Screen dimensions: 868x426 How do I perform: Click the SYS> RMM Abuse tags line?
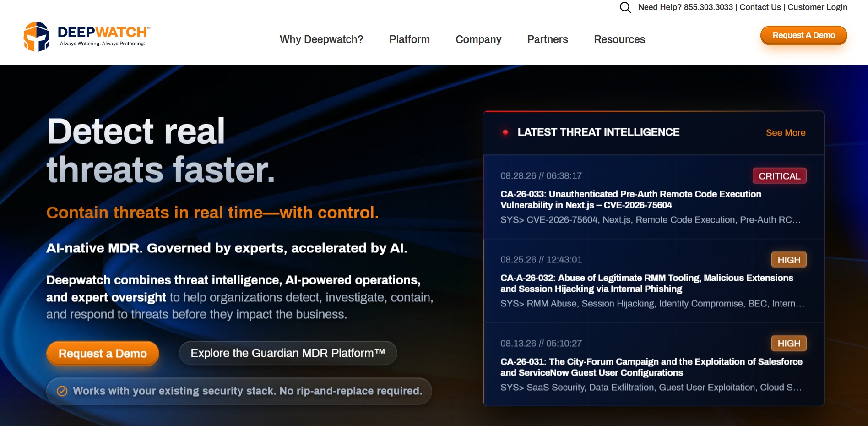click(652, 304)
